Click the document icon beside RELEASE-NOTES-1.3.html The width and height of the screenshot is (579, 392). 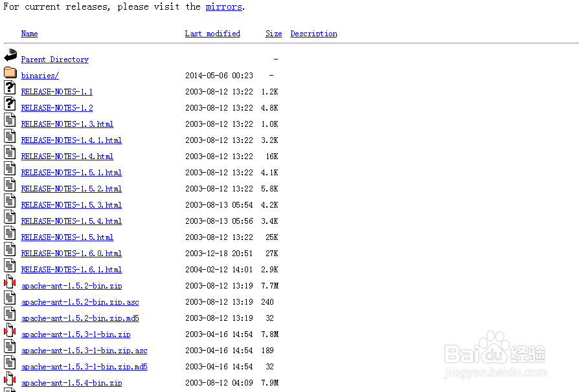coord(10,120)
